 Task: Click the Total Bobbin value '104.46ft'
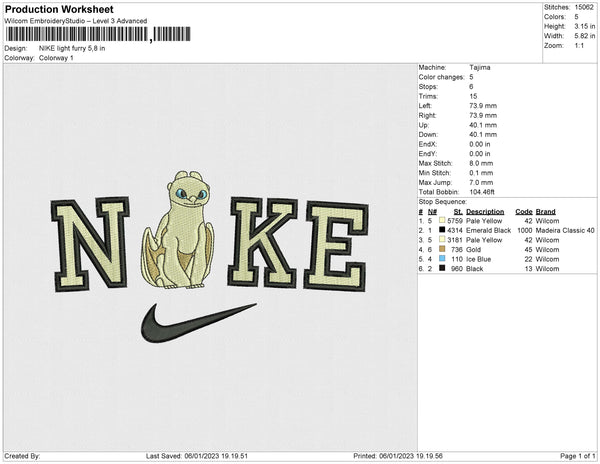coord(482,192)
